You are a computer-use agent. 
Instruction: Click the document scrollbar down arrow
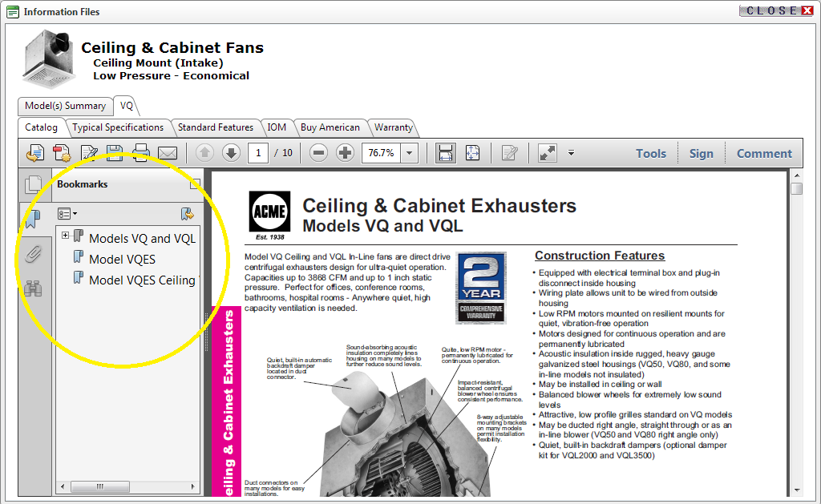pos(796,490)
